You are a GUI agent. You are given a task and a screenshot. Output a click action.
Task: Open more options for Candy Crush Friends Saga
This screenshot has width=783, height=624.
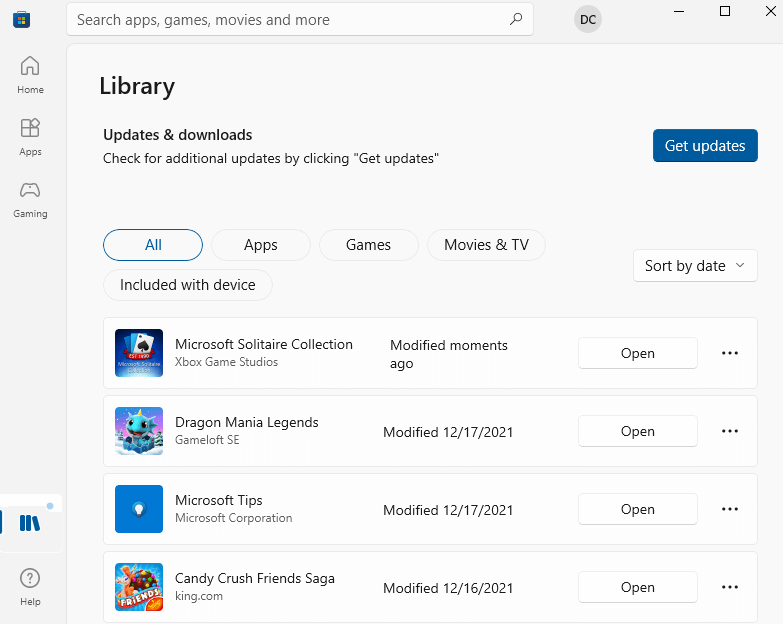tap(730, 587)
